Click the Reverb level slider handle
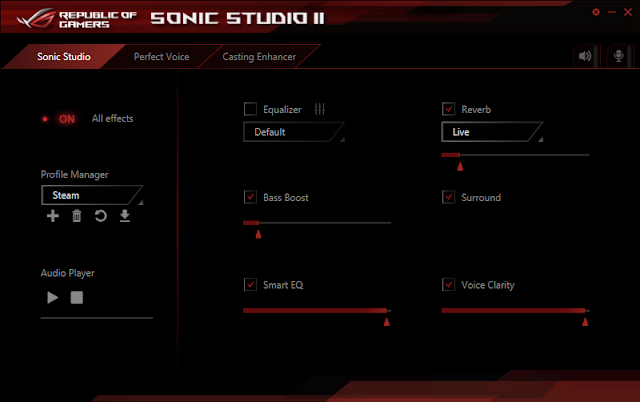The height and width of the screenshot is (402, 640). point(460,166)
